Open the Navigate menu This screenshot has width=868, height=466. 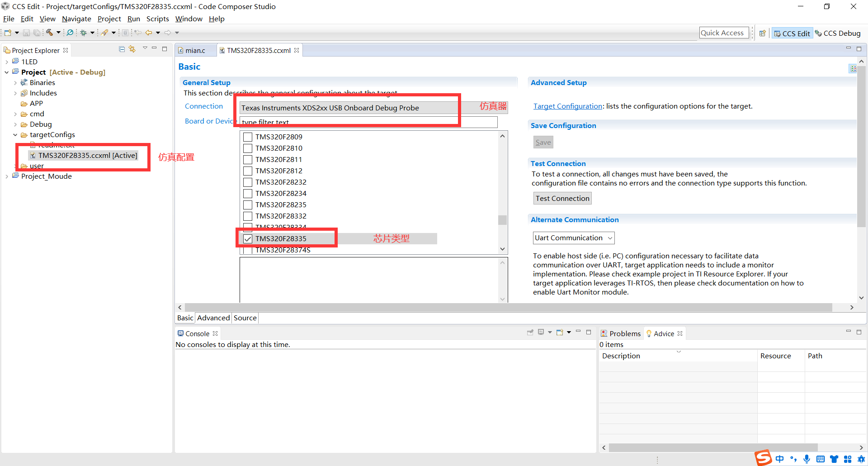(x=76, y=19)
